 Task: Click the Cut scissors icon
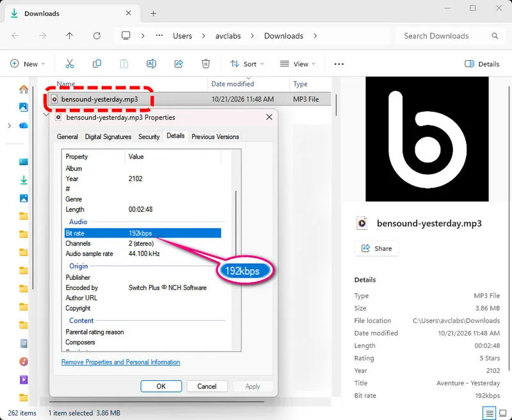point(70,63)
